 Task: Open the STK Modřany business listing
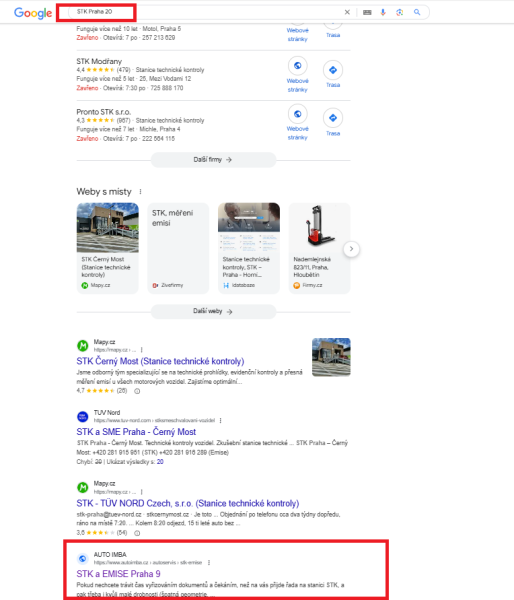tap(99, 61)
